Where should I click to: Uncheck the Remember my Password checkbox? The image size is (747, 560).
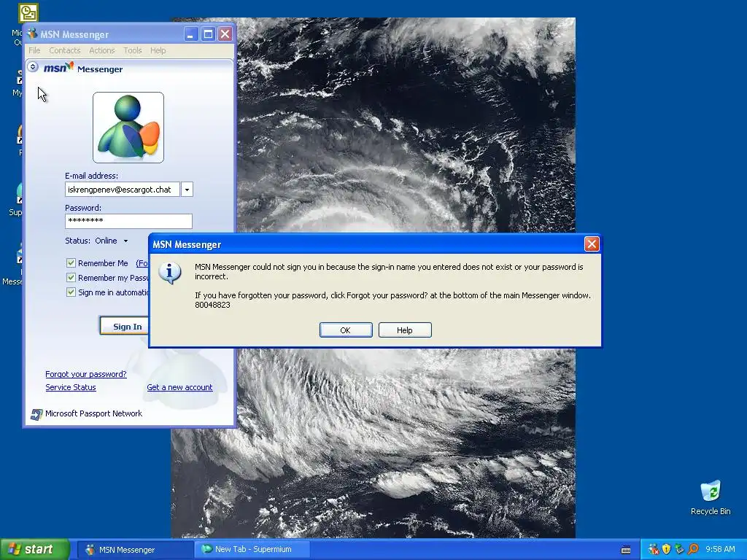pos(71,278)
